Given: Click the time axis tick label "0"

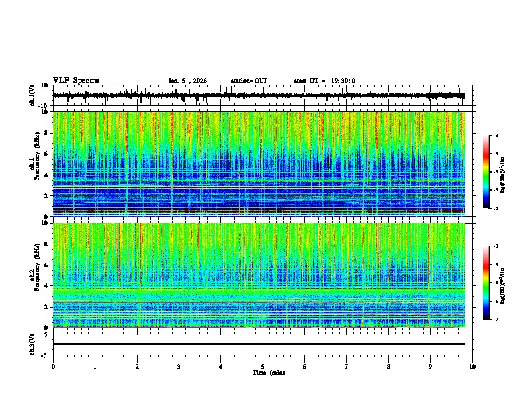Looking at the screenshot, I should pos(53,367).
